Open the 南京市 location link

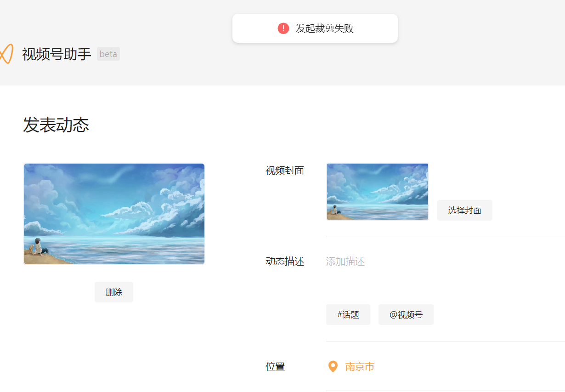click(x=360, y=367)
